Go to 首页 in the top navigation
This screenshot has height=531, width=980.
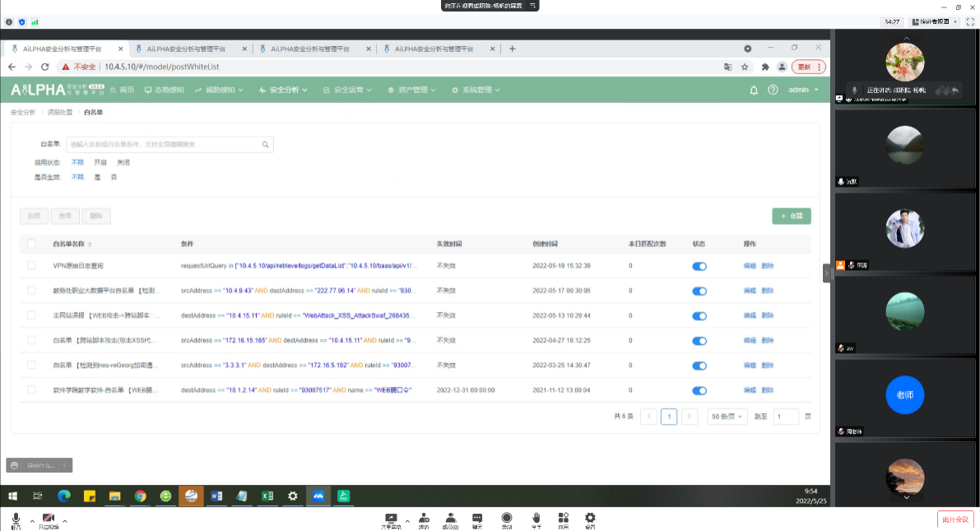point(121,90)
